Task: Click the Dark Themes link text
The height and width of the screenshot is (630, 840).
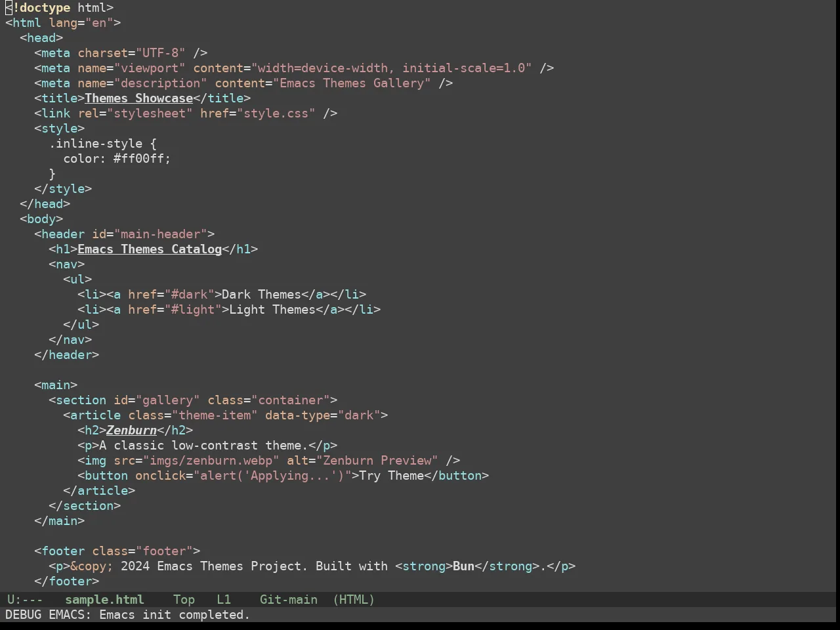Action: pos(262,295)
